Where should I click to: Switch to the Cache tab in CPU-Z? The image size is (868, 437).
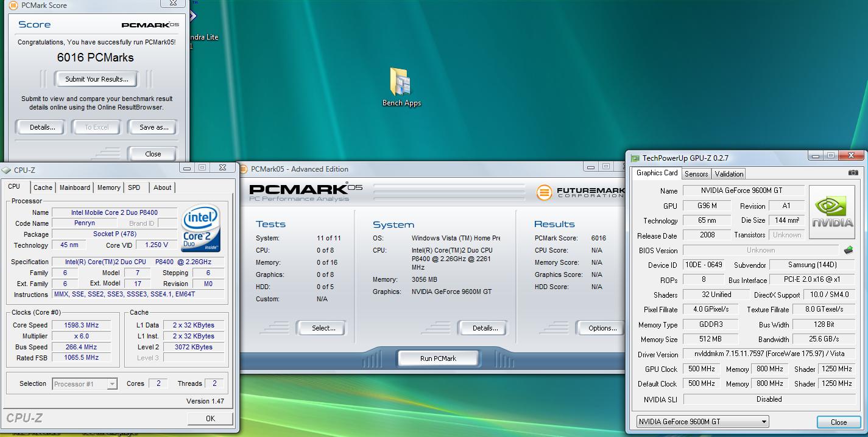(x=43, y=187)
